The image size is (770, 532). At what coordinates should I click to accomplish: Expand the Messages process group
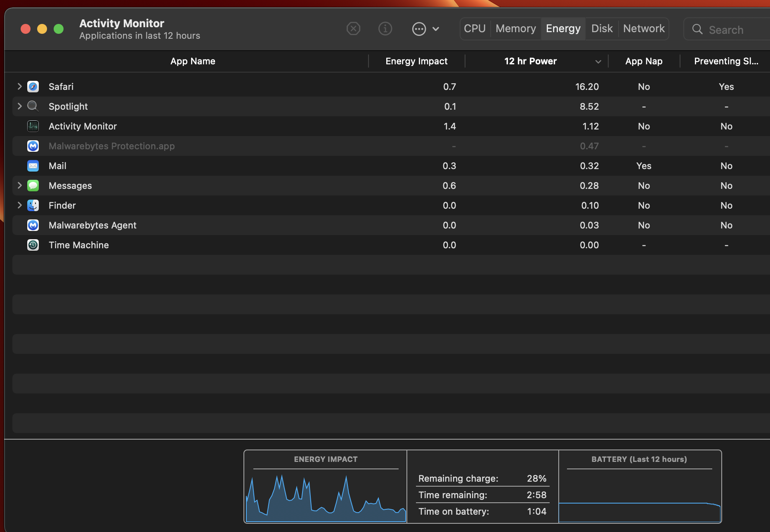click(19, 185)
